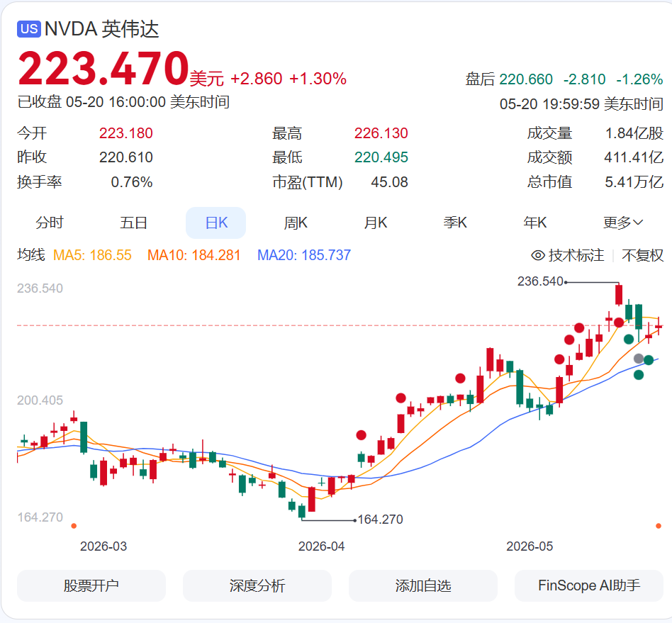Screen dimensions: 672x623
Task: Click the 2026-05 date axis label
Action: tap(530, 546)
